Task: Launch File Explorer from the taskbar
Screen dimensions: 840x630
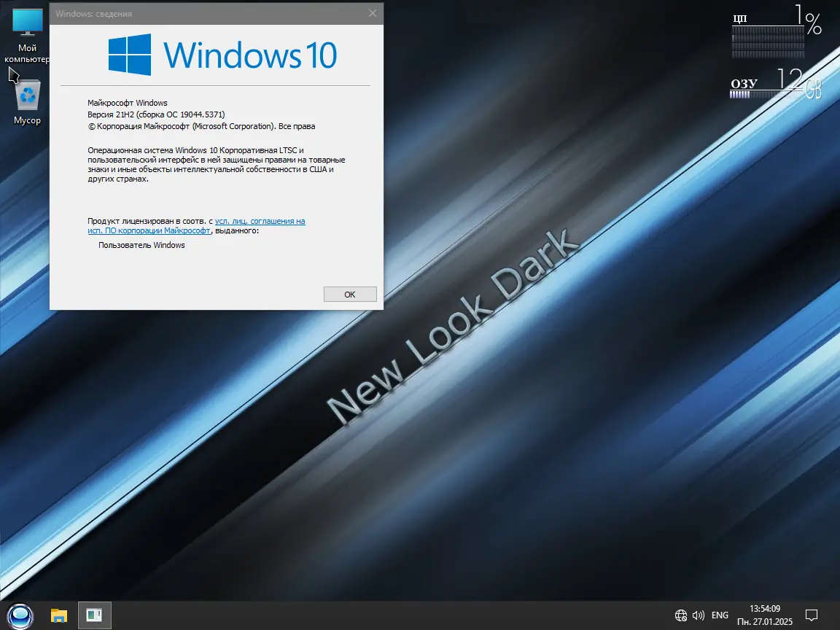Action: point(59,615)
